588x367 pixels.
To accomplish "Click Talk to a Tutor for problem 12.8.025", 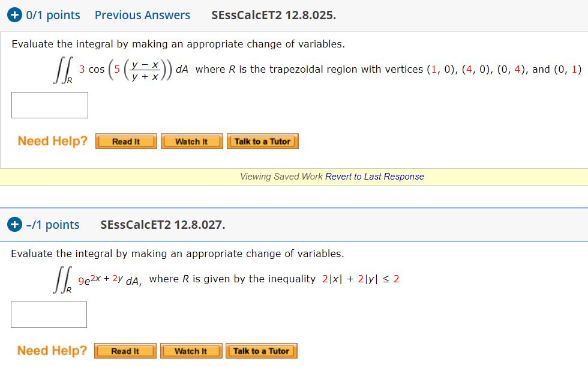I will pos(262,141).
